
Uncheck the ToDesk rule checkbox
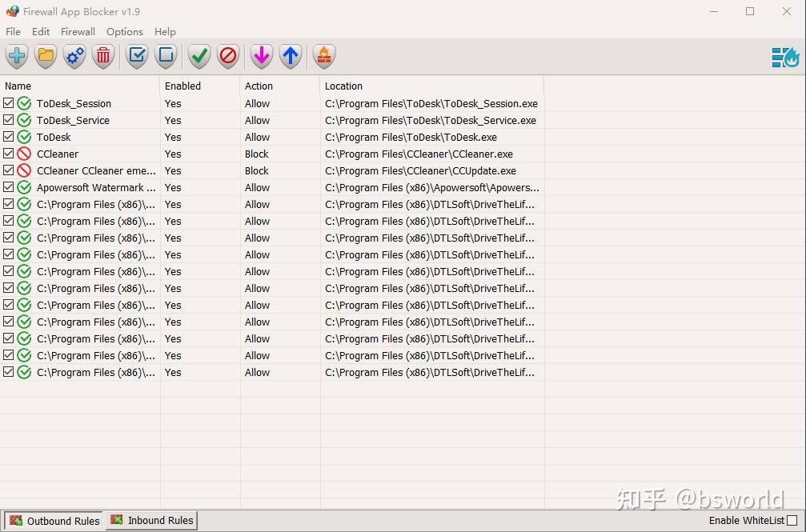coord(8,137)
